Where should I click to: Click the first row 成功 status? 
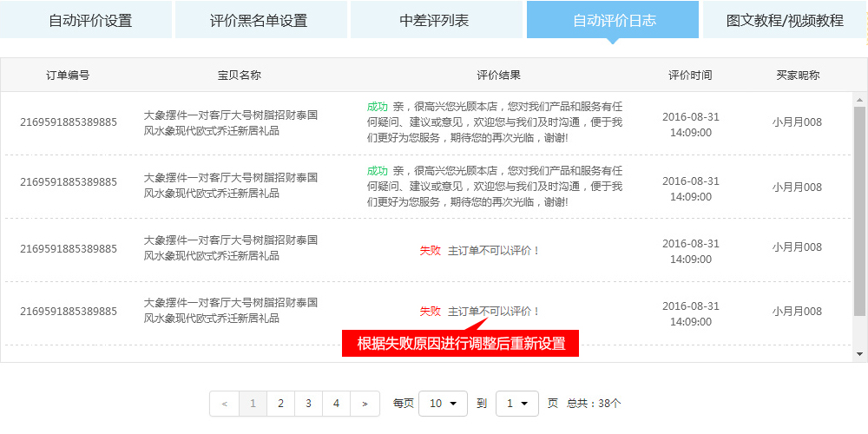[377, 107]
